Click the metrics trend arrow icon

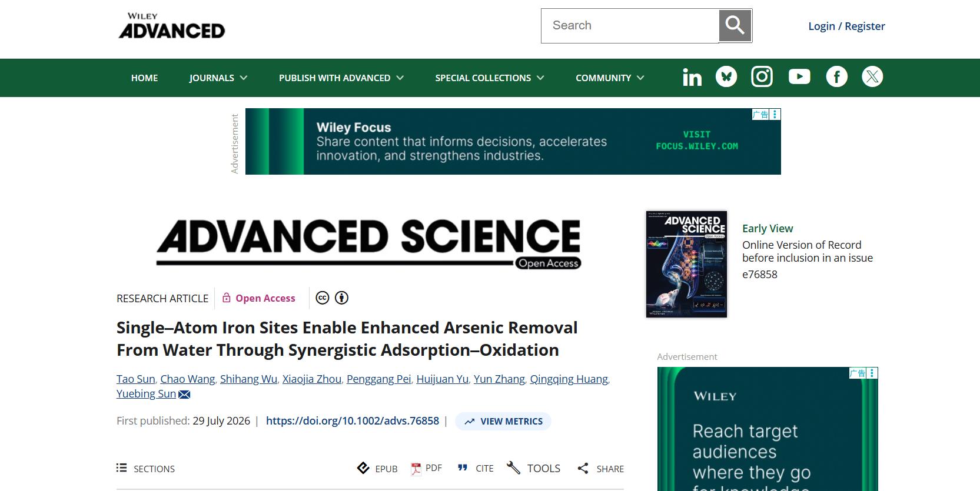[470, 422]
